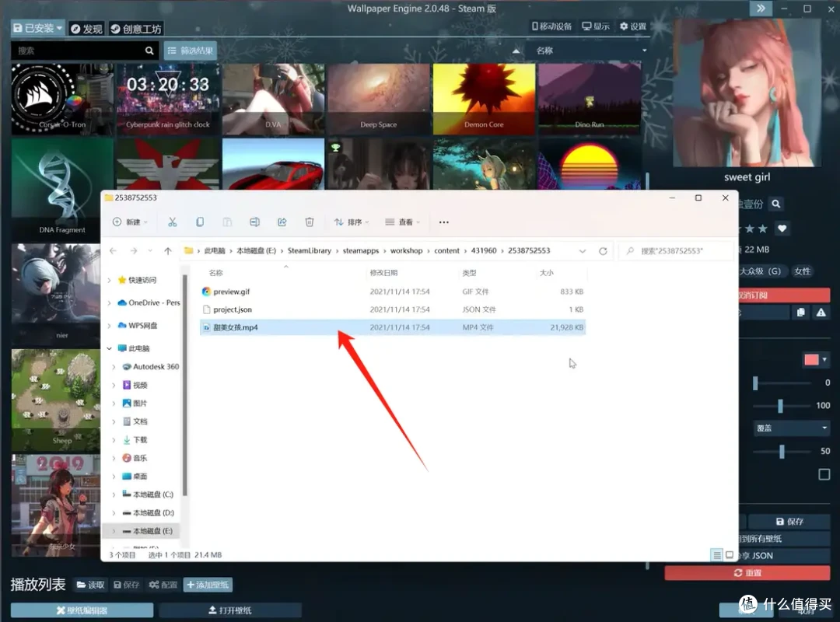Open 显示 display menu

[596, 26]
